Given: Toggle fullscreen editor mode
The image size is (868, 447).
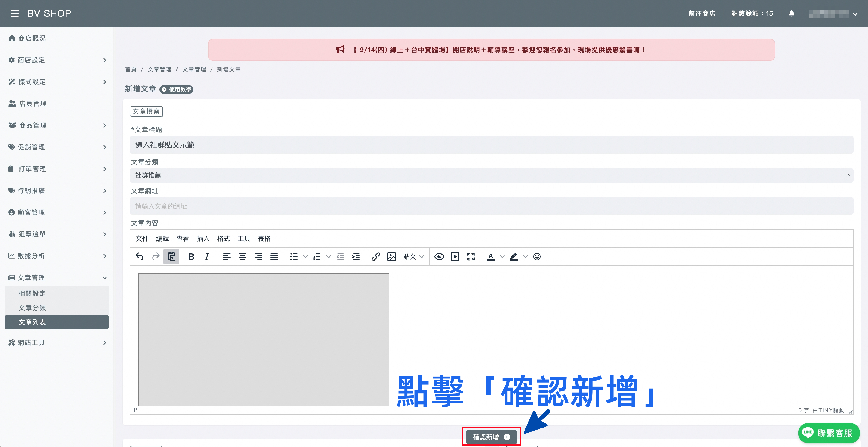Looking at the screenshot, I should tap(471, 257).
